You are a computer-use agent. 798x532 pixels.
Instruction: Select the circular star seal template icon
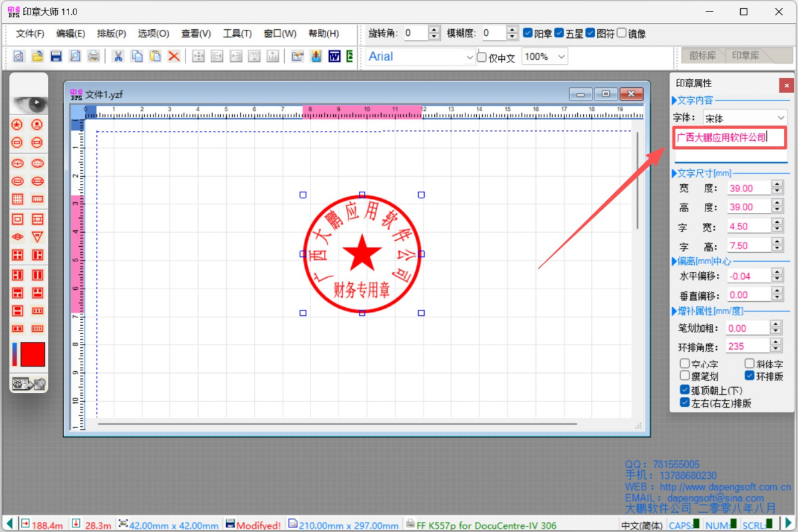18,124
